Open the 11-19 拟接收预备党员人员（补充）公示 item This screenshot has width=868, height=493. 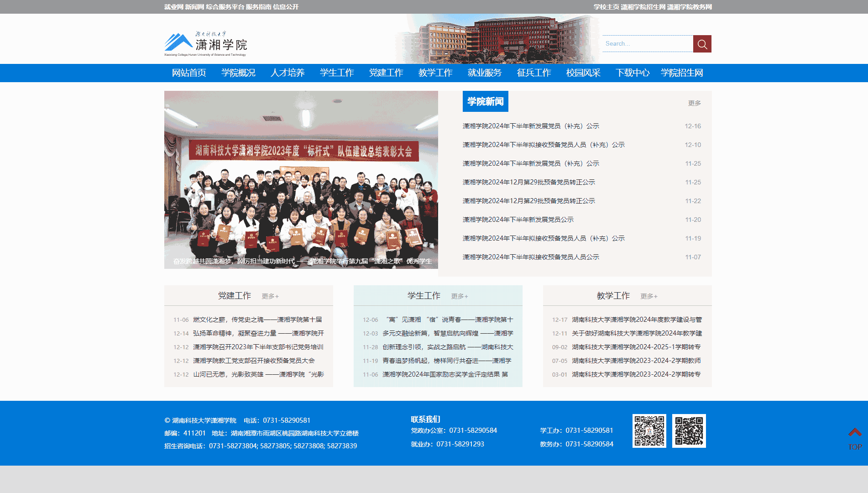pyautogui.click(x=544, y=238)
